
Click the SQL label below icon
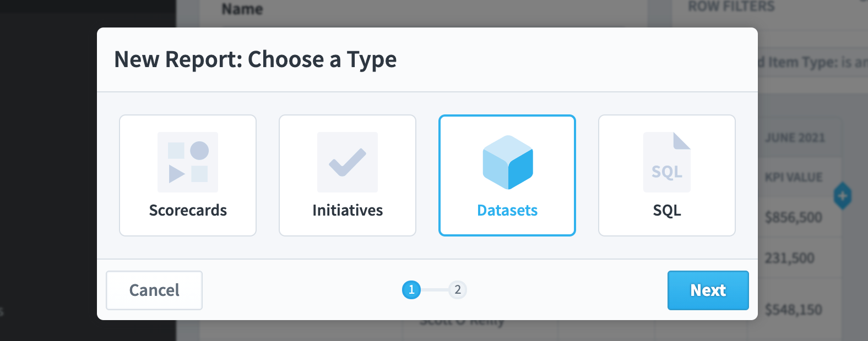coord(667,210)
